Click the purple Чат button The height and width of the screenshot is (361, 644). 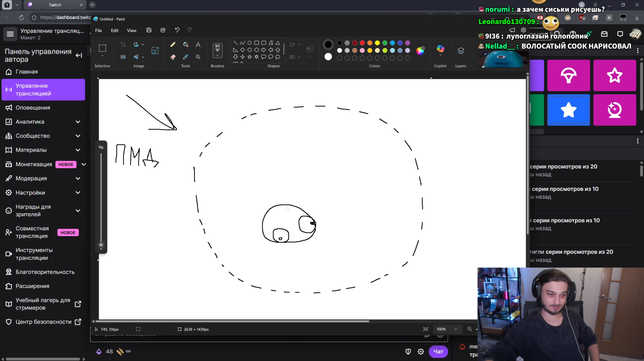tap(438, 351)
